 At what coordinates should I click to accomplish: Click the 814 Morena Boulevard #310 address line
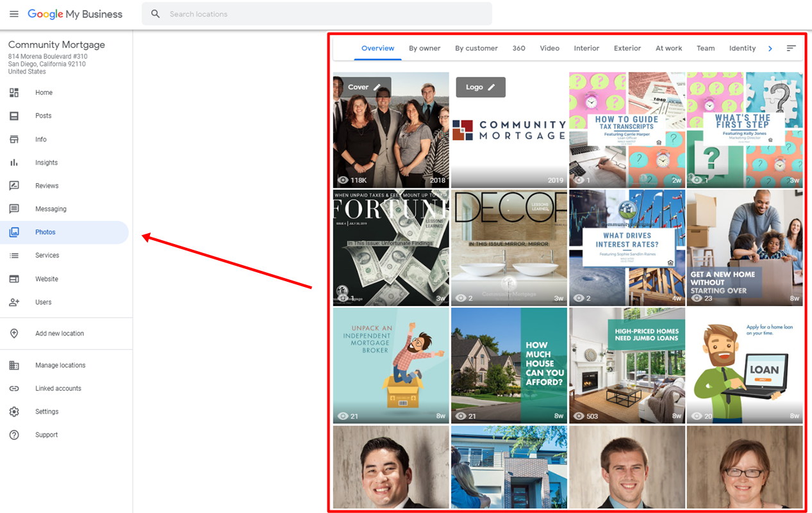[x=48, y=57]
